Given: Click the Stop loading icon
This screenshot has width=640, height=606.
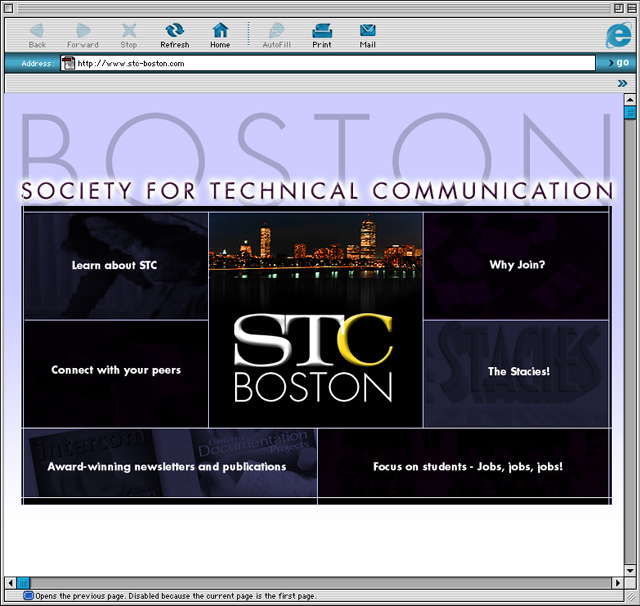Looking at the screenshot, I should click(x=129, y=31).
